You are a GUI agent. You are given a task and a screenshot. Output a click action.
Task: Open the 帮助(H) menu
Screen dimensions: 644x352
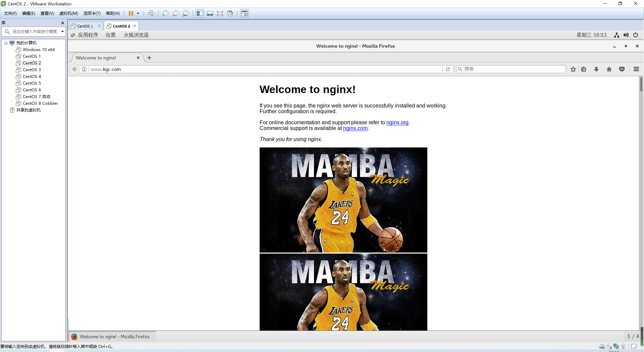pos(113,13)
